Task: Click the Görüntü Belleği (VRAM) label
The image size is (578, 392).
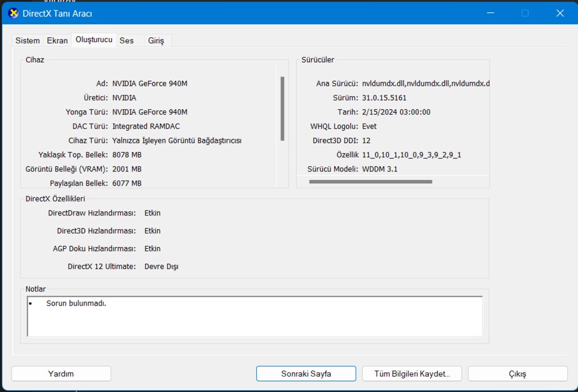Action: click(x=67, y=169)
